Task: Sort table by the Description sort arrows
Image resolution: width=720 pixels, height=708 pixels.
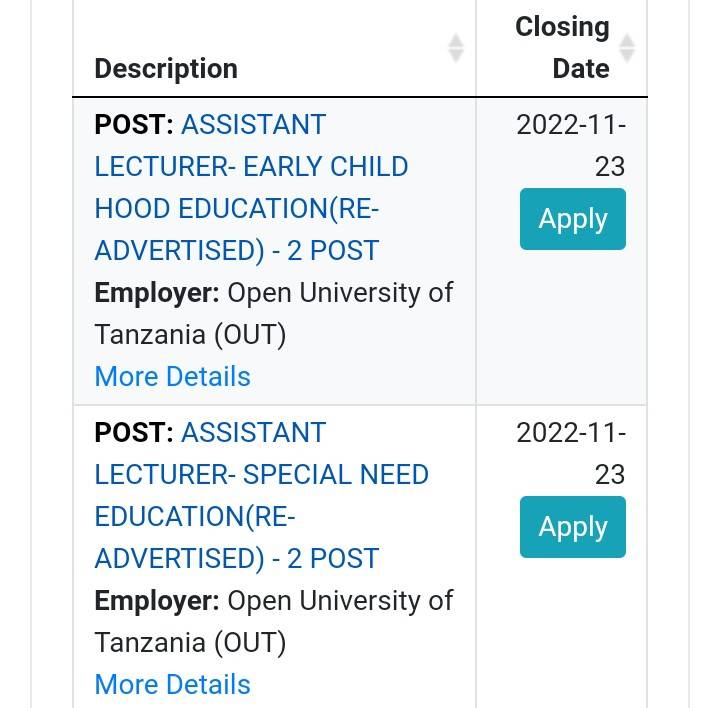Action: point(456,48)
